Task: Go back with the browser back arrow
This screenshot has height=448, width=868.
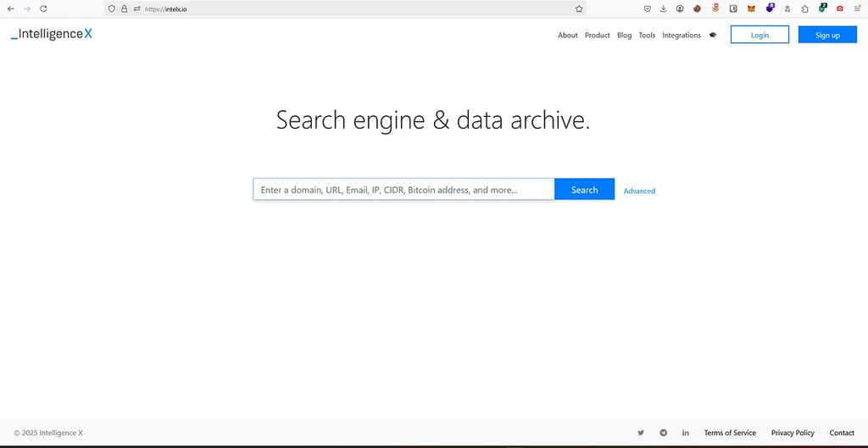Action: [x=10, y=8]
